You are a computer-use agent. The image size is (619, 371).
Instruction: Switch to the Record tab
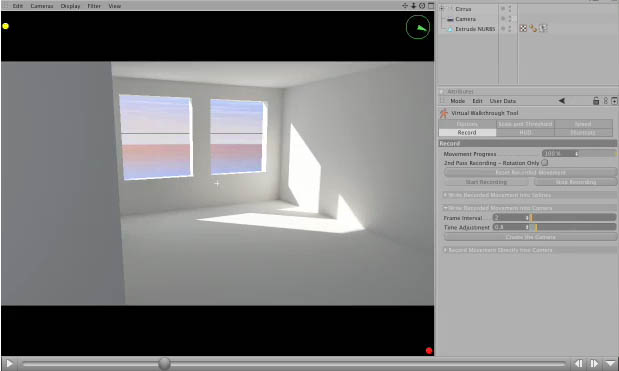(467, 133)
